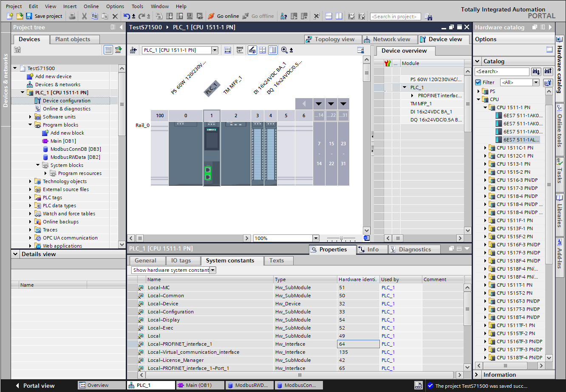Click the Split editor vertically icon

pos(339,16)
